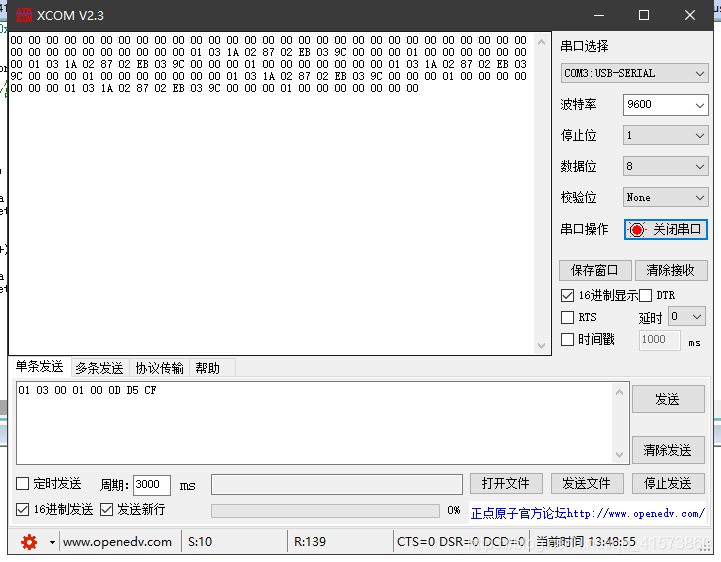721x562 pixels.
Task: Open the 正点原子官方论坛 openedv.com forum link
Action: click(587, 513)
